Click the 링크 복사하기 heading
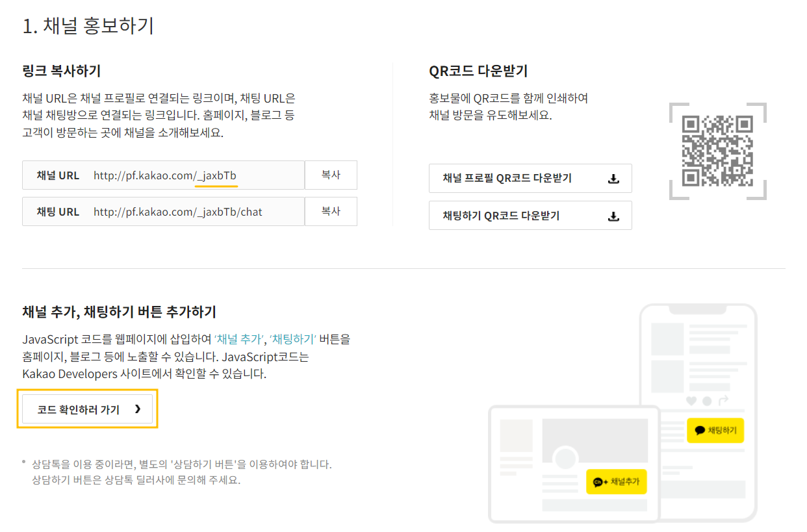Image resolution: width=807 pixels, height=532 pixels. click(61, 71)
